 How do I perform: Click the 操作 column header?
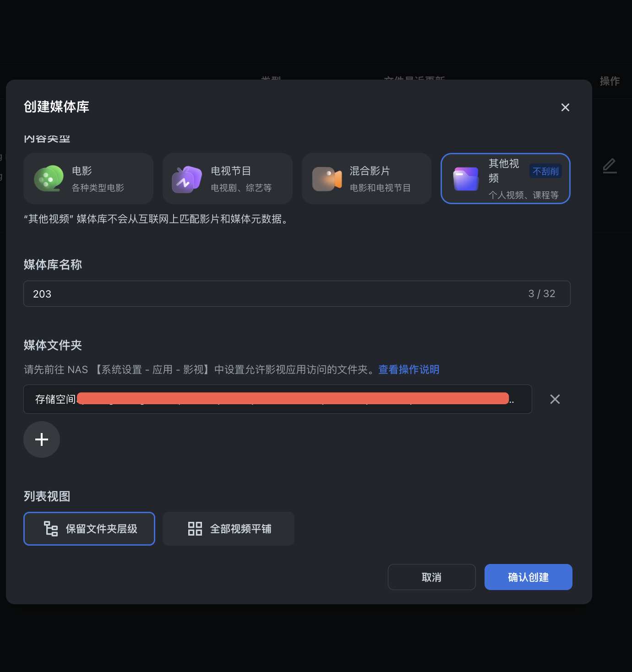(610, 81)
